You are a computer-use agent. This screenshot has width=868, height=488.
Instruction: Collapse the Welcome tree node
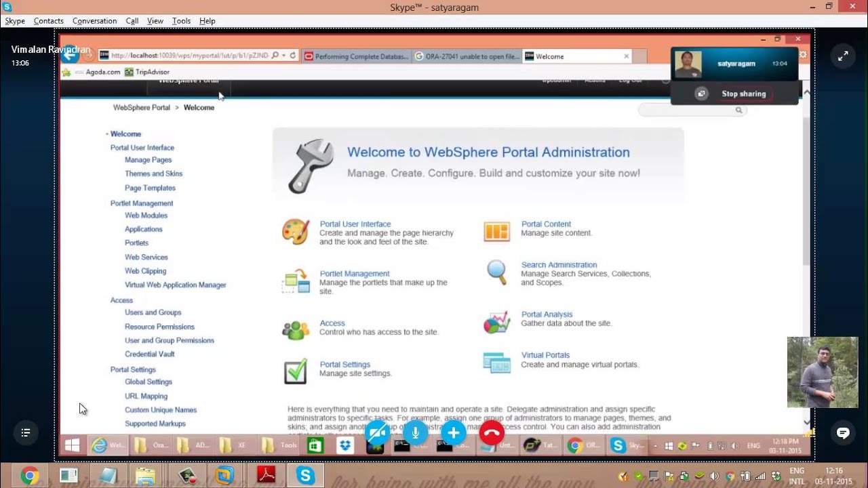pyautogui.click(x=107, y=134)
